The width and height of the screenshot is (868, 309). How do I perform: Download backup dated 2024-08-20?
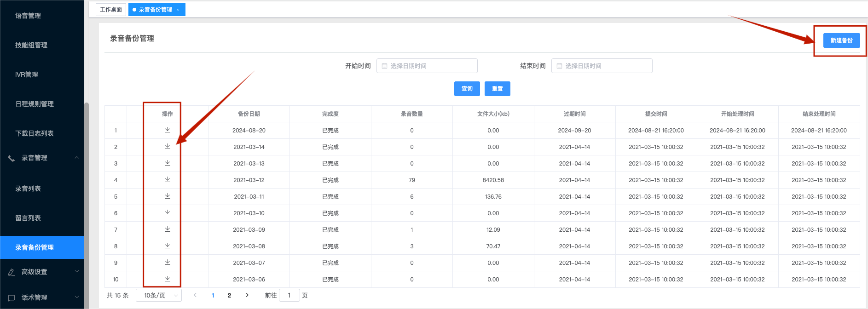click(x=168, y=130)
